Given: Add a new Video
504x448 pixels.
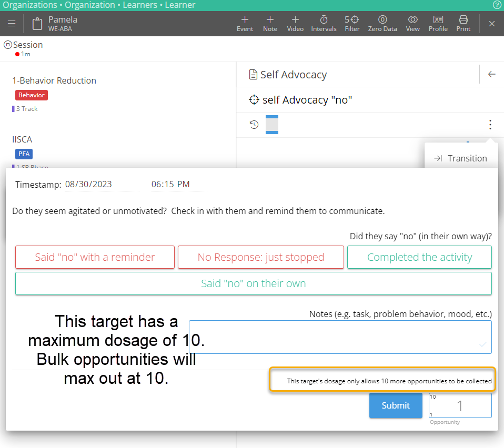Looking at the screenshot, I should click(295, 24).
